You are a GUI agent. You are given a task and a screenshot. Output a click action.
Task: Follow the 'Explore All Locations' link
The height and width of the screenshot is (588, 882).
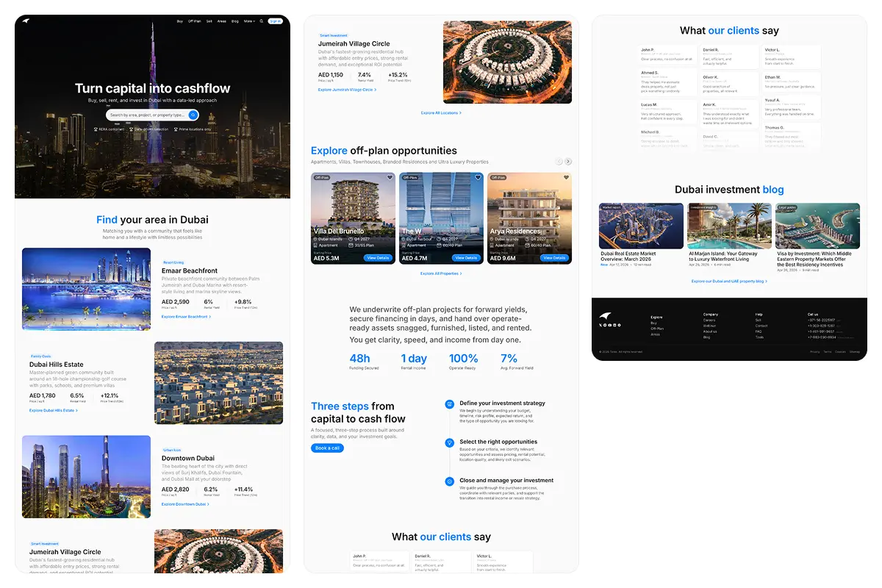click(x=441, y=113)
